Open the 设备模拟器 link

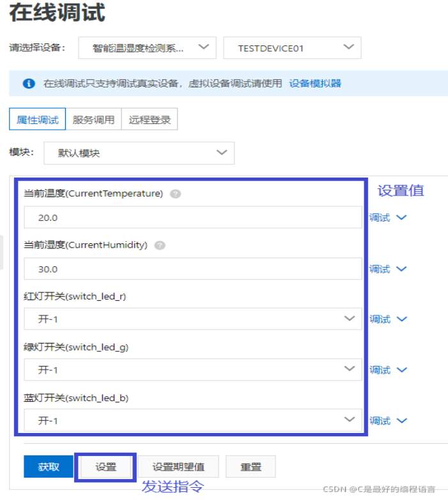coord(315,84)
